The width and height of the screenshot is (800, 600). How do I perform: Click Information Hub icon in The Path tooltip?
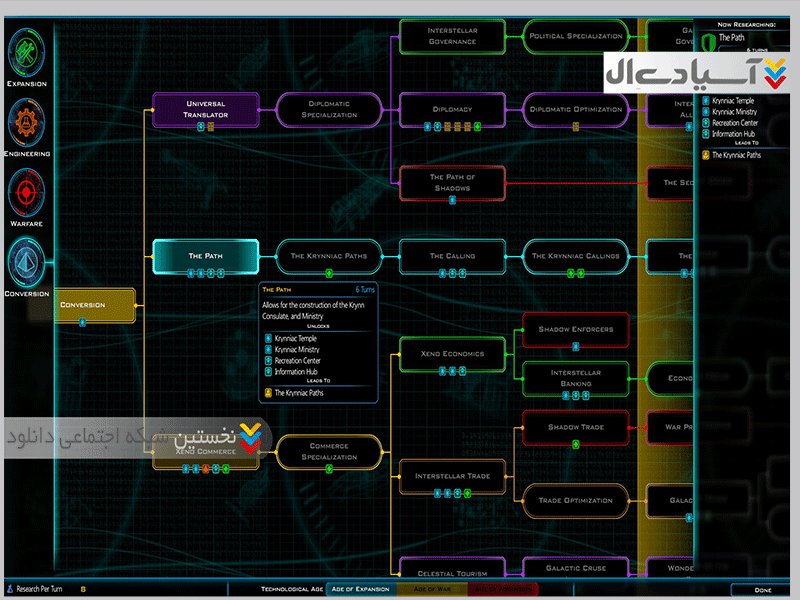click(268, 371)
